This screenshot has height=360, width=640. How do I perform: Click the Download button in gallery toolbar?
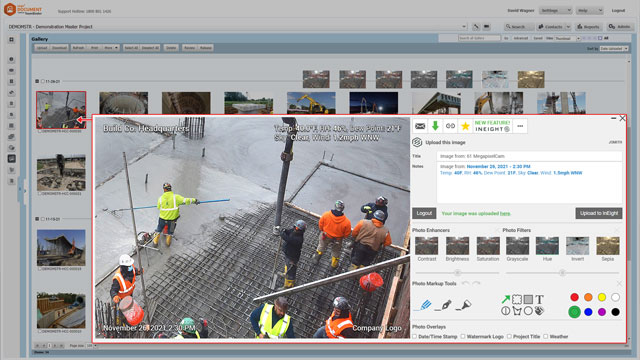coord(59,48)
